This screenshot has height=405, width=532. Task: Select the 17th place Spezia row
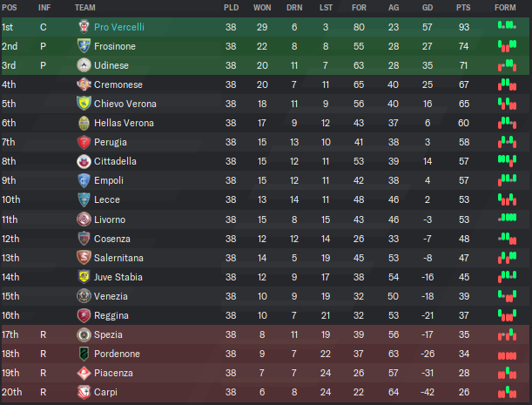266,334
